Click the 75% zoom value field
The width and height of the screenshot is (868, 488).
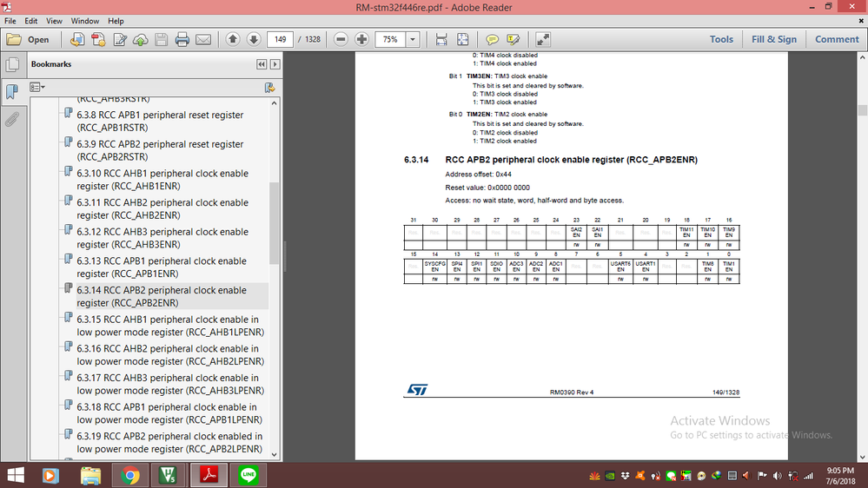pos(390,39)
